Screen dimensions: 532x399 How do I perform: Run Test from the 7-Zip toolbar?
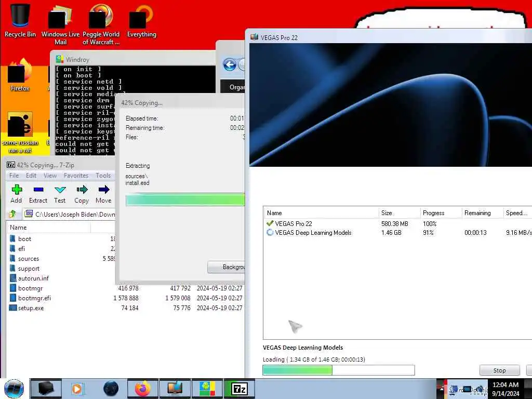[60, 194]
